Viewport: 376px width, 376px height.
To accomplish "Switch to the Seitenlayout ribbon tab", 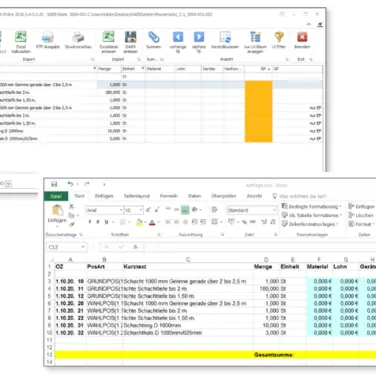I will click(137, 196).
